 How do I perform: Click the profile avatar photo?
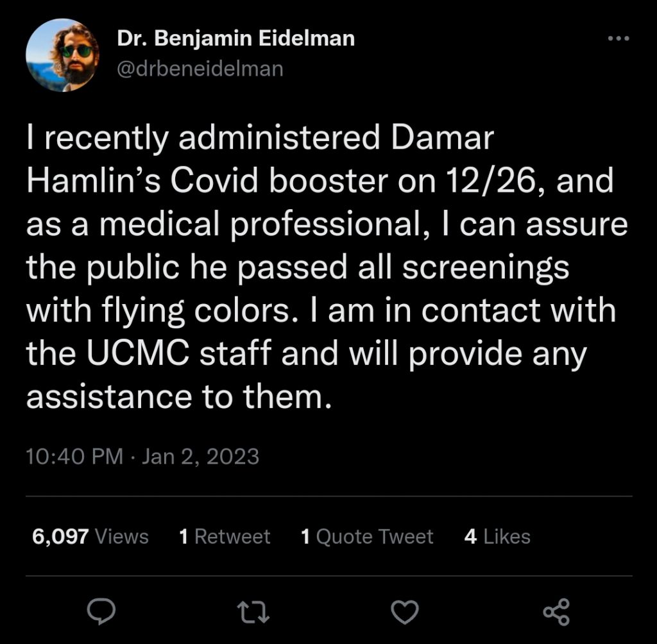[62, 55]
